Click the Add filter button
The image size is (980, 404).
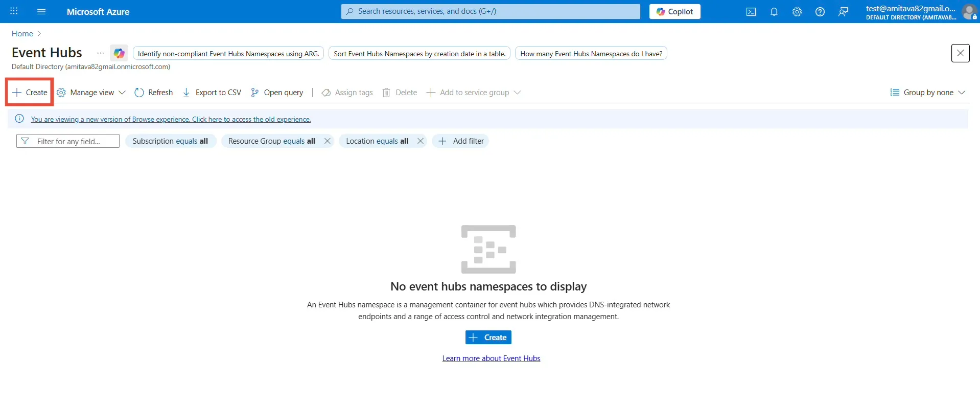(461, 141)
